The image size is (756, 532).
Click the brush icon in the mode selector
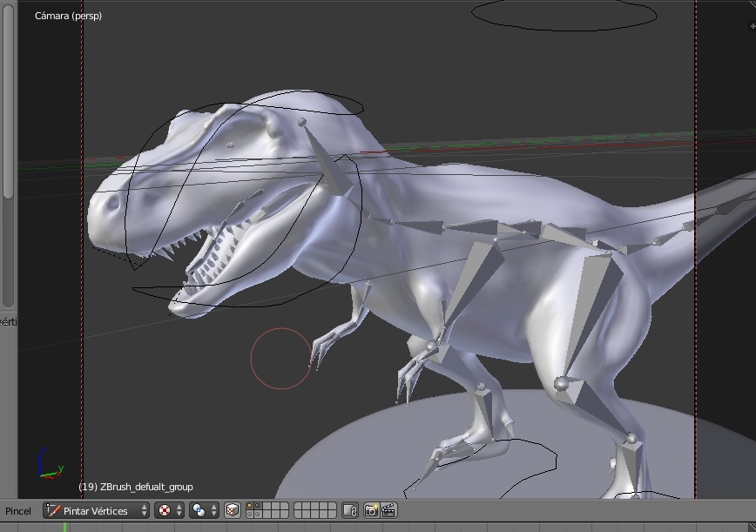pos(52,511)
